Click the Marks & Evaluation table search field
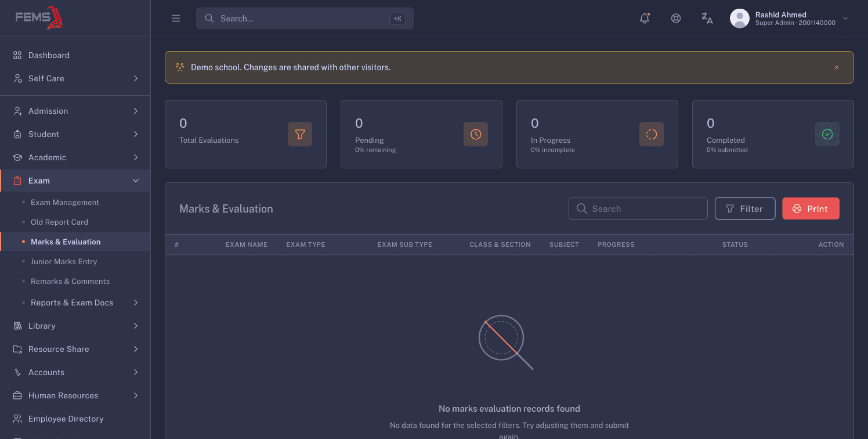868x439 pixels. [638, 208]
